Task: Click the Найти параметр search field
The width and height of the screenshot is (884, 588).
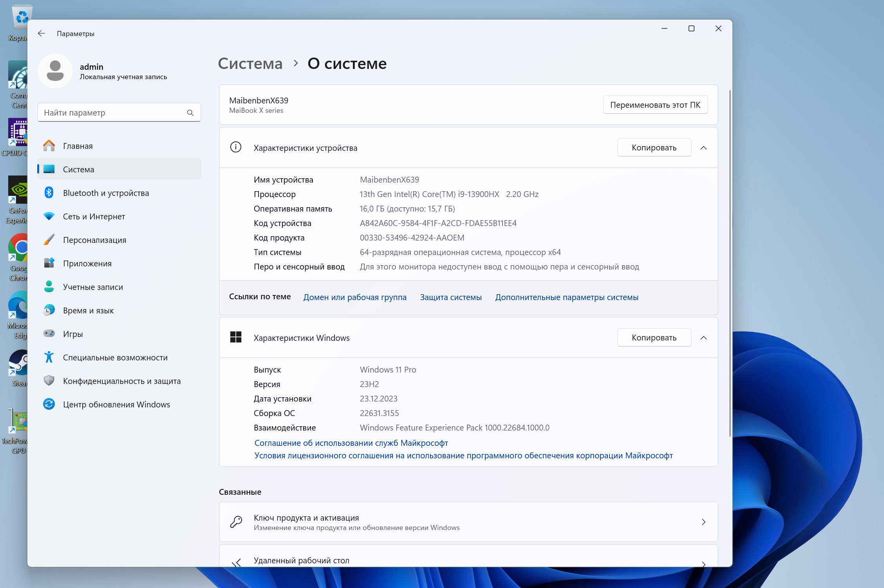Action: (x=119, y=113)
